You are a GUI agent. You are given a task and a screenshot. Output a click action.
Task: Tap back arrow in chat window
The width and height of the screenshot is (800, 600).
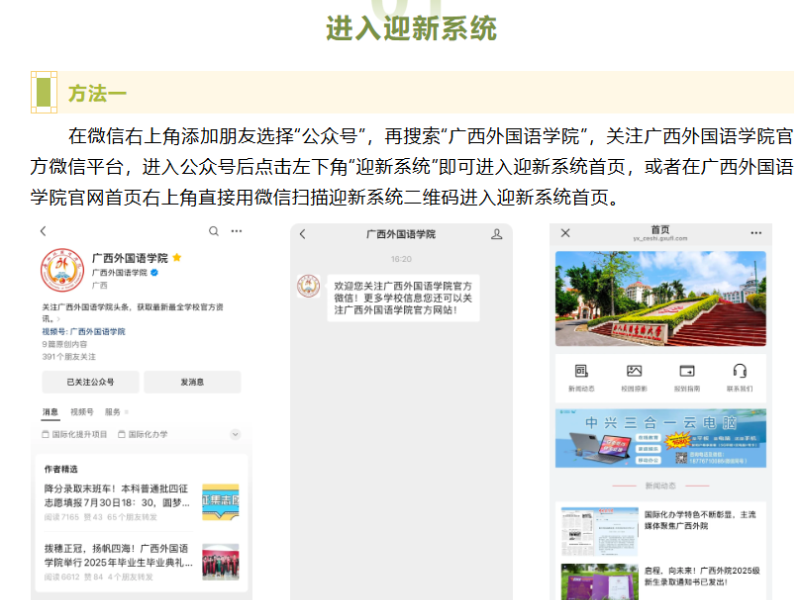coord(303,234)
